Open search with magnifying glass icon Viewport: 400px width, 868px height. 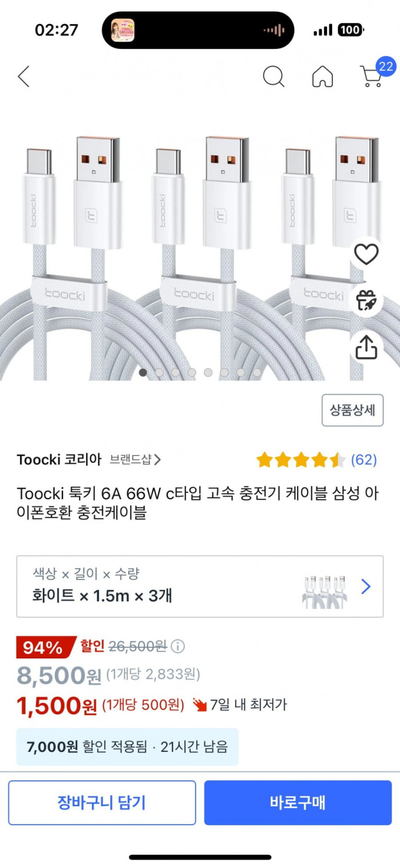[274, 76]
